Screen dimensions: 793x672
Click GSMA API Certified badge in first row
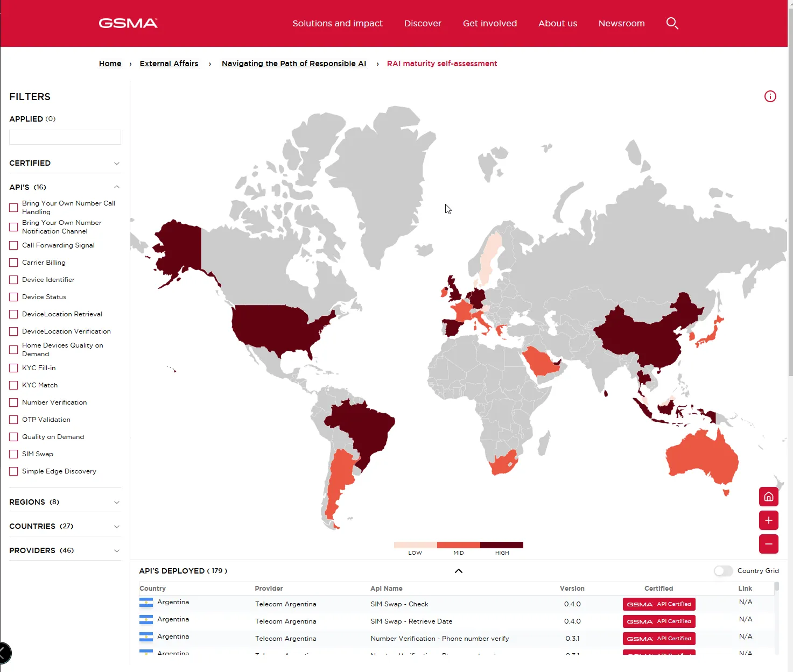pos(658,604)
